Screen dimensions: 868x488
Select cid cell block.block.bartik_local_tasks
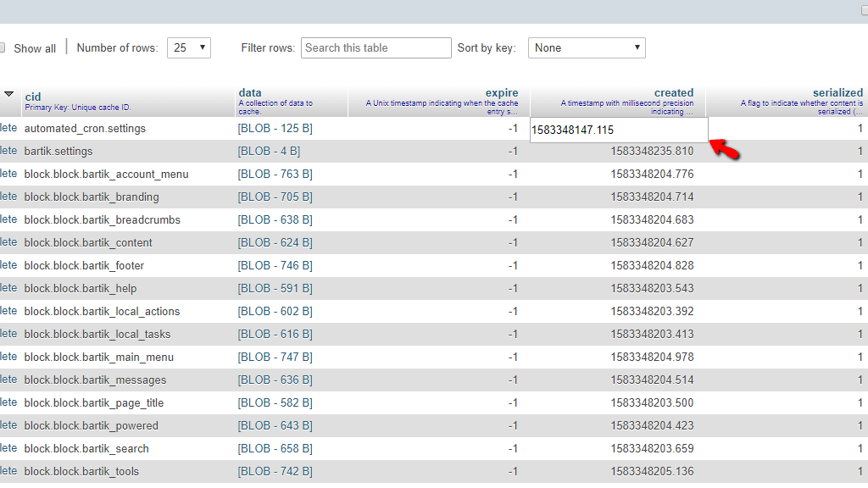[97, 334]
